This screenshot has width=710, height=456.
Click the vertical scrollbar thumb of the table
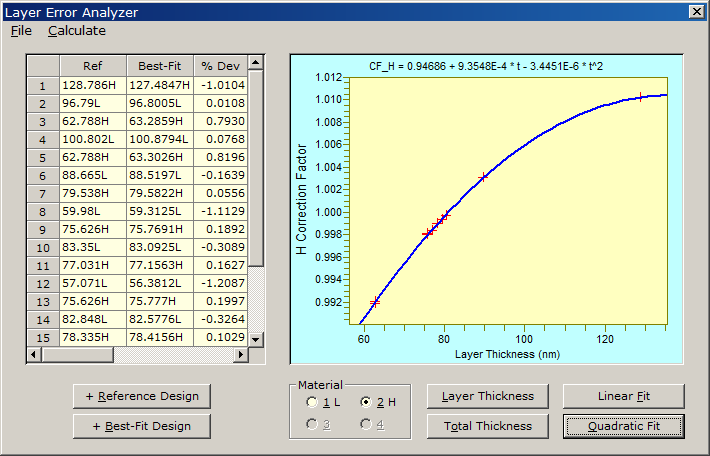tap(255, 168)
